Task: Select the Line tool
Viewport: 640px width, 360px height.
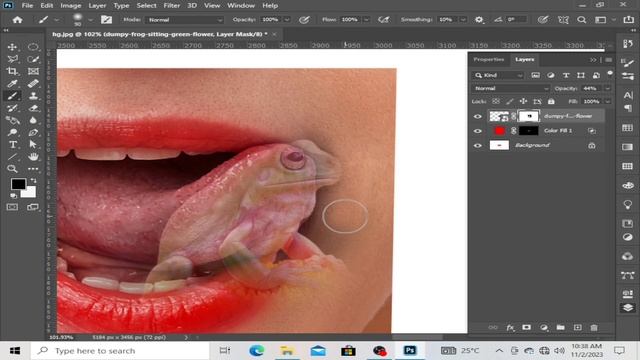Action: (12, 157)
